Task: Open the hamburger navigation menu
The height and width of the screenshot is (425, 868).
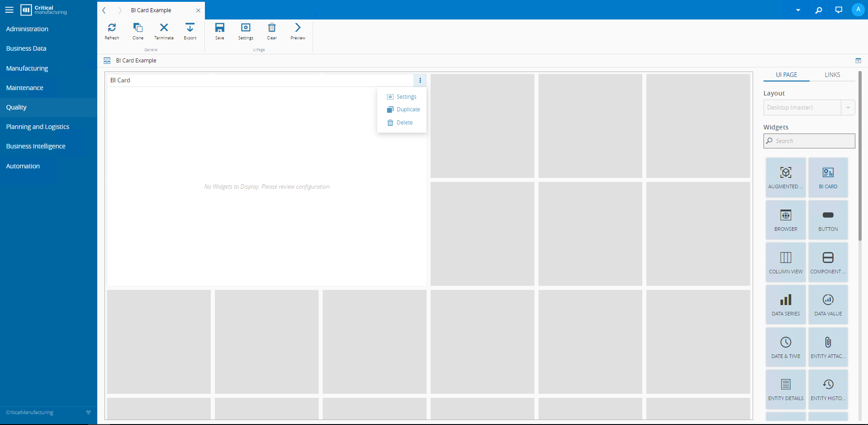Action: click(x=9, y=10)
